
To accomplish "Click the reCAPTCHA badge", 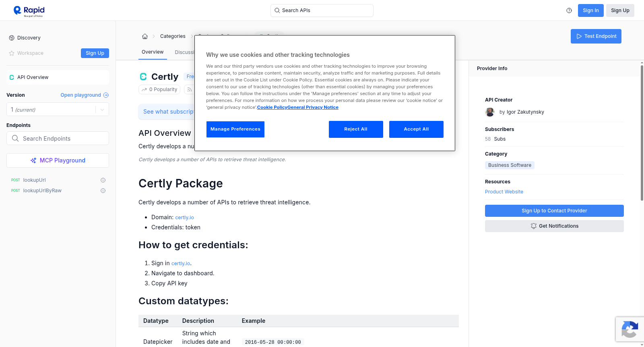I will pos(630,329).
